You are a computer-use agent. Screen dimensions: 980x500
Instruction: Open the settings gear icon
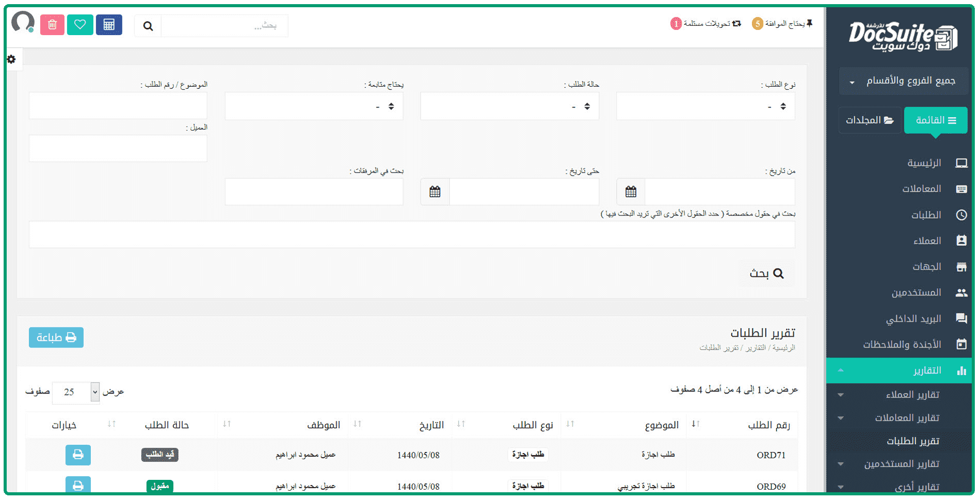11,59
